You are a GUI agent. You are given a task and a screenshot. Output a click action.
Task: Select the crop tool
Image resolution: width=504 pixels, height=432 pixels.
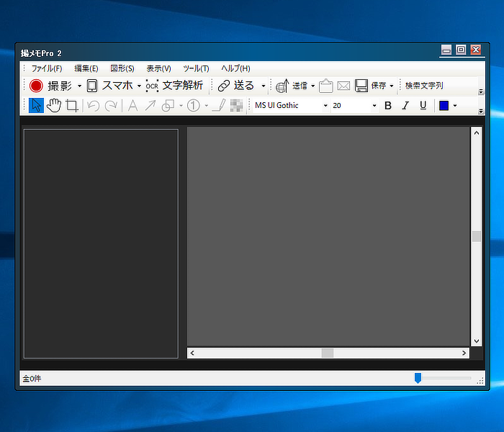(72, 105)
